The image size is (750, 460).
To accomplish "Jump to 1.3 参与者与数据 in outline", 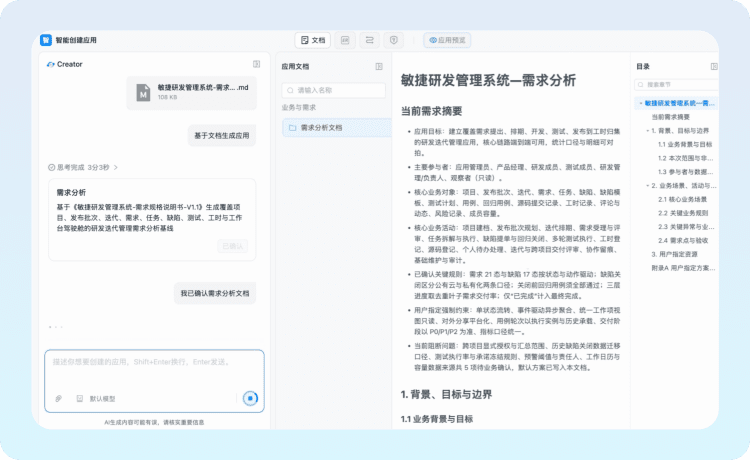I will tap(685, 172).
